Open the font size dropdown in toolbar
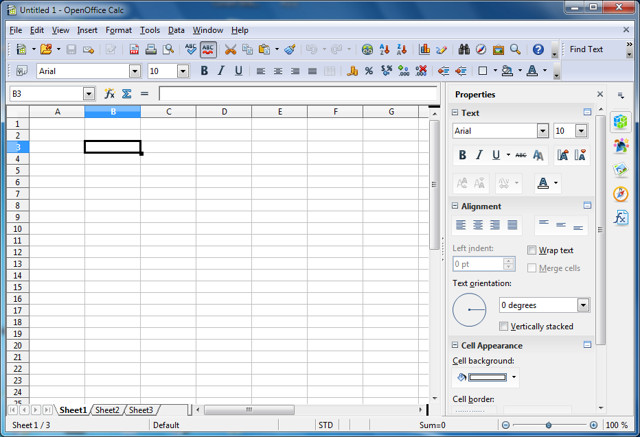 183,71
